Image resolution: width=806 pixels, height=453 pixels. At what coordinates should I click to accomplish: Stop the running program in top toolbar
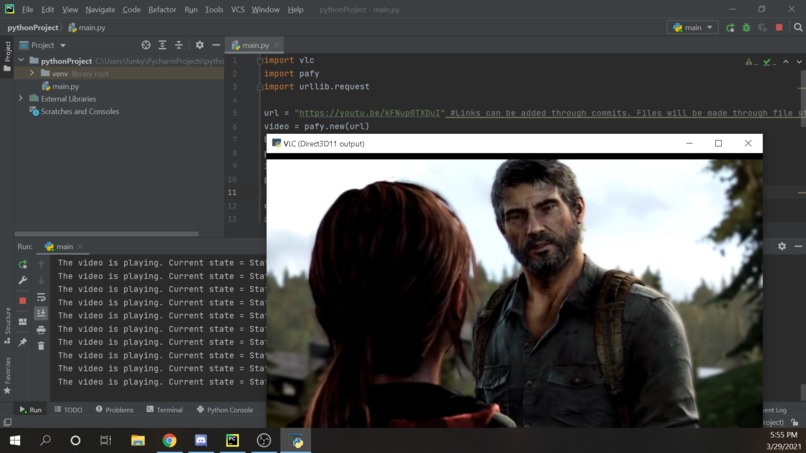tap(779, 28)
